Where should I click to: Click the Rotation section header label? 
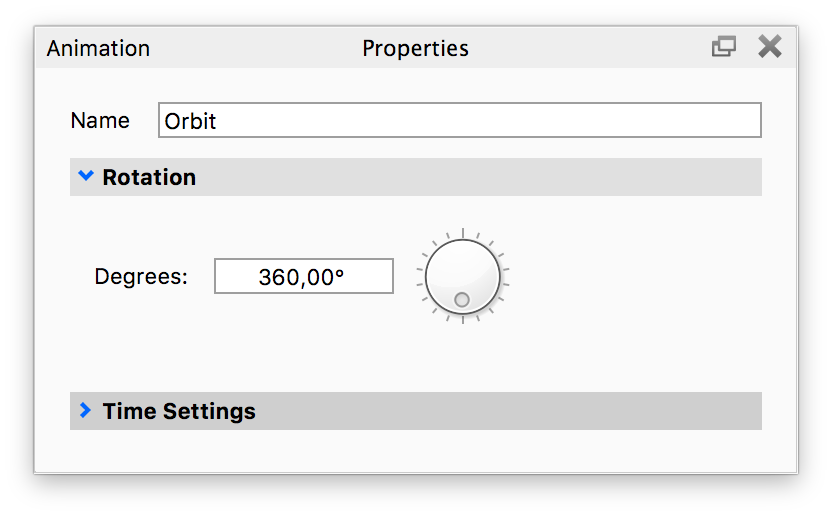[x=149, y=178]
